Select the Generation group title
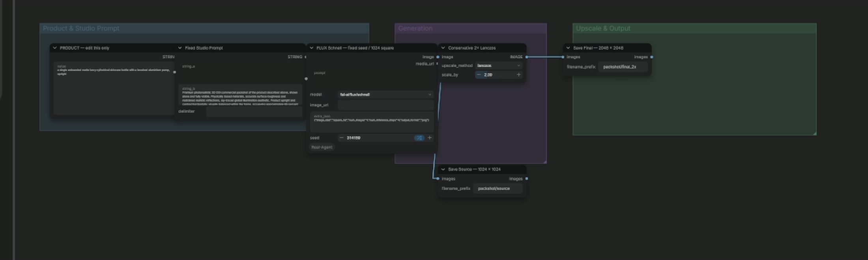Screen dimensions: 868x260 tap(415, 28)
